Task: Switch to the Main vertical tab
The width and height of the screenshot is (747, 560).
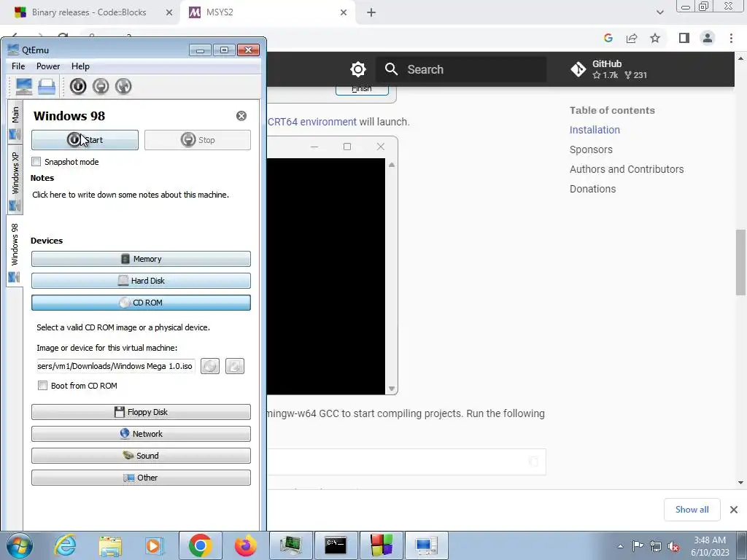Action: (x=15, y=122)
